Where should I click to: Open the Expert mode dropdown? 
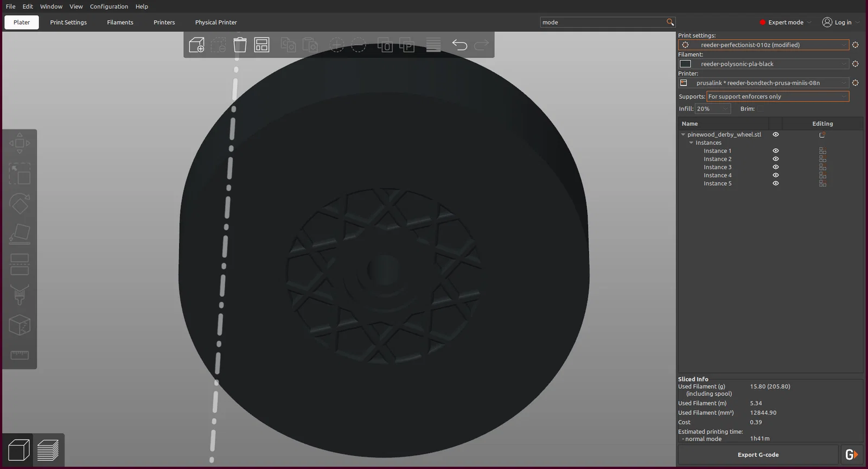click(786, 22)
